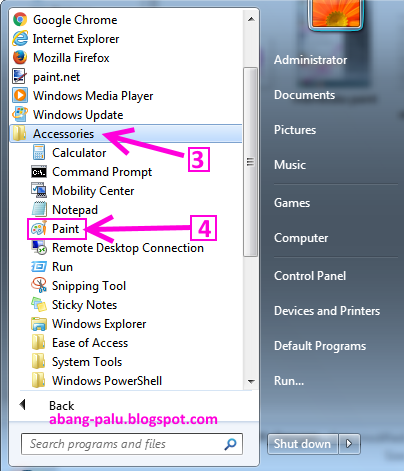Image resolution: width=404 pixels, height=471 pixels.
Task: Click the Shut down button
Action: pos(302,444)
